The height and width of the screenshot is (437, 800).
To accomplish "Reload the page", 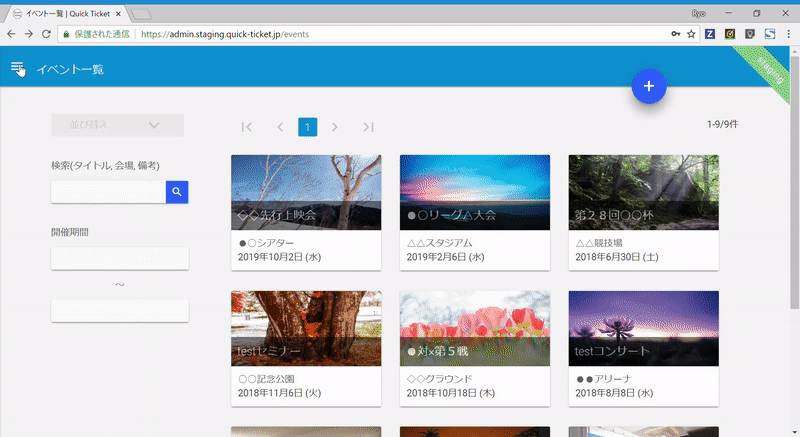I will tap(46, 34).
